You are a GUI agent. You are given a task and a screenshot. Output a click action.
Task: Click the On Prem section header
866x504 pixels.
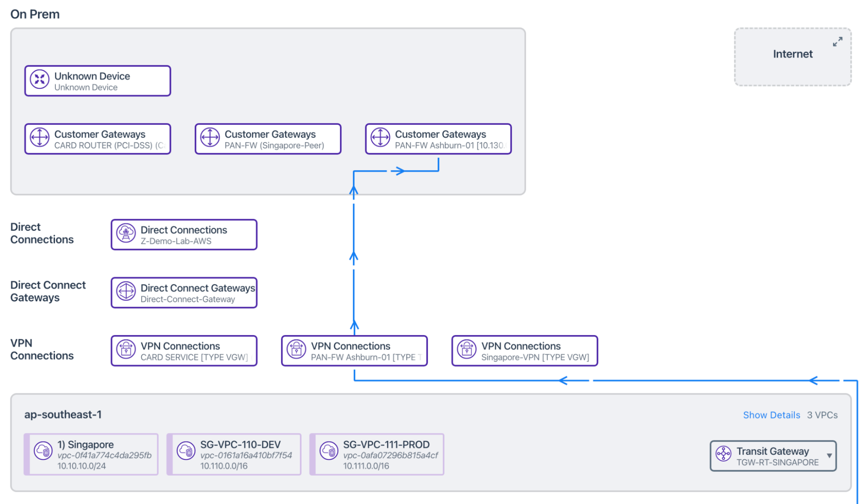[35, 14]
